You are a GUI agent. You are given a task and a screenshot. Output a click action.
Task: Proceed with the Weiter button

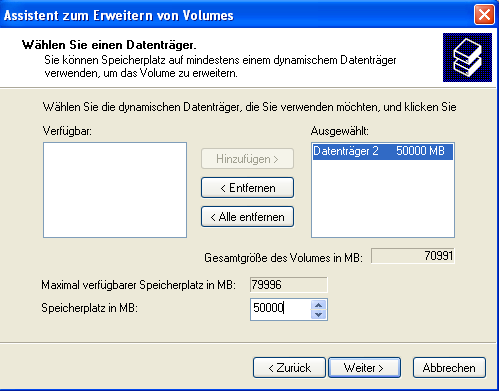tap(364, 368)
